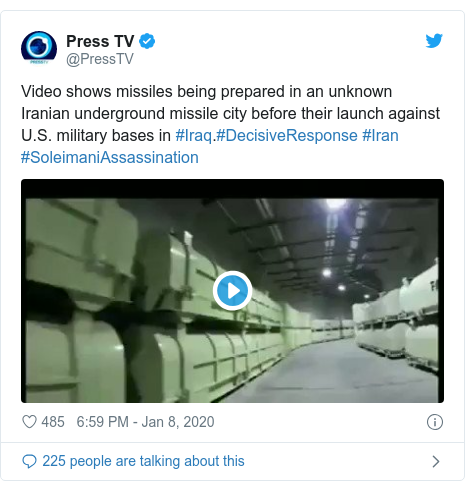
Task: Click the Press TV profile avatar
Action: 39,48
